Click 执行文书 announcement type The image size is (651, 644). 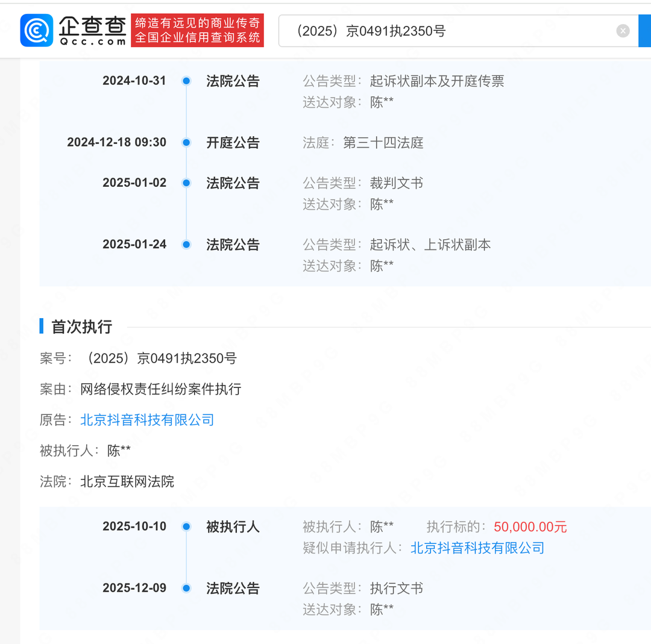point(397,589)
